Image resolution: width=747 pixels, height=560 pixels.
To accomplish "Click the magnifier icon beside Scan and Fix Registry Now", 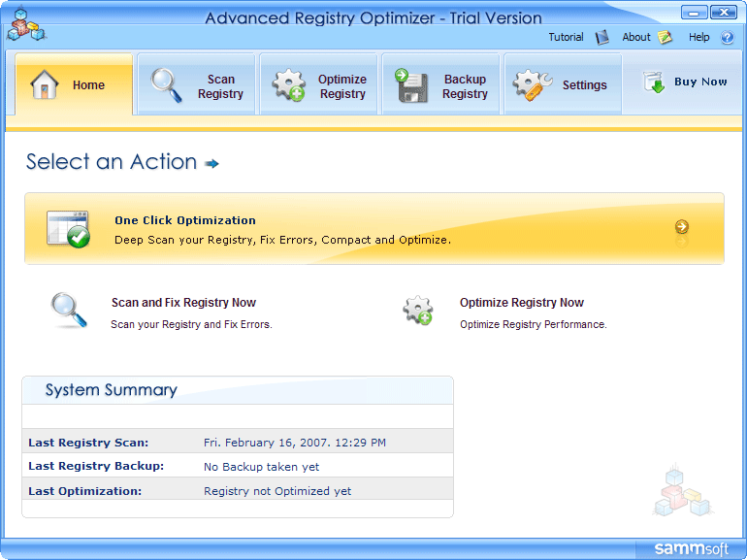I will point(69,311).
